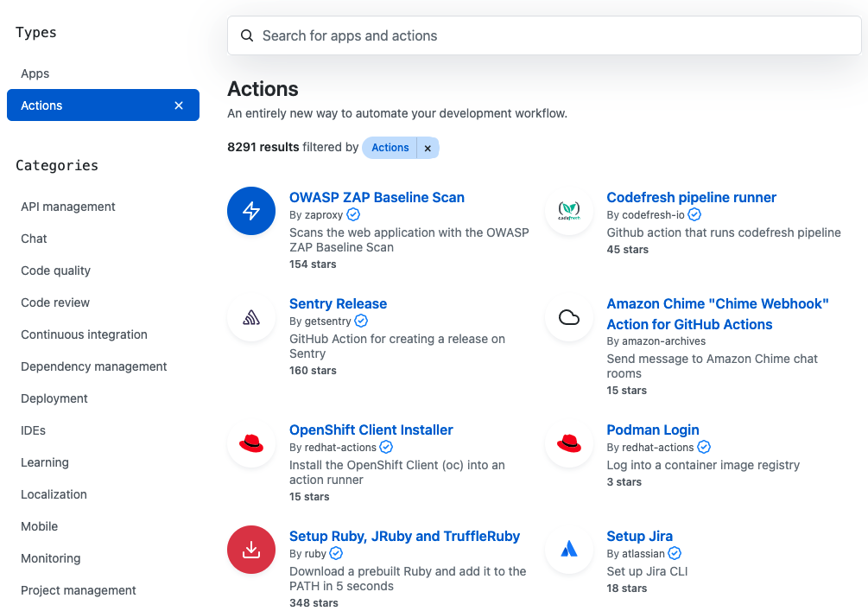Screen dimensions: 868x611
Task: Open Codefresh pipeline runner link
Action: 692,197
